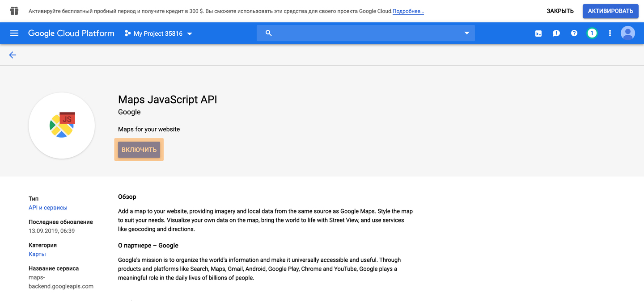Open the Карты category link
The width and height of the screenshot is (644, 301).
coord(37,254)
